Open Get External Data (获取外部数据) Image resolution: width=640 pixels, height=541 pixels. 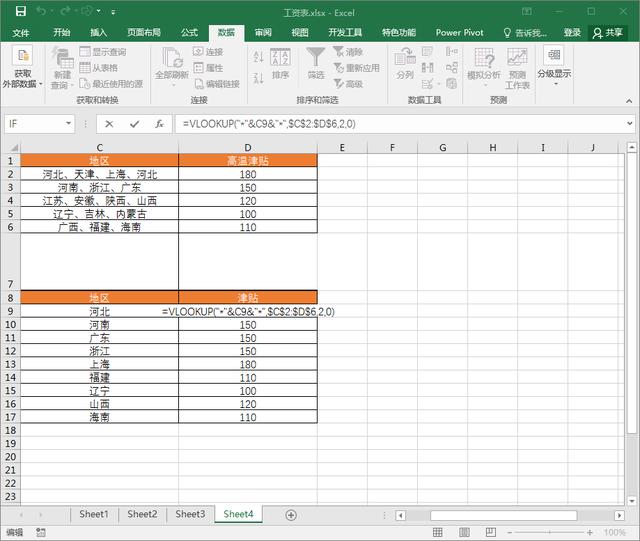(x=22, y=67)
